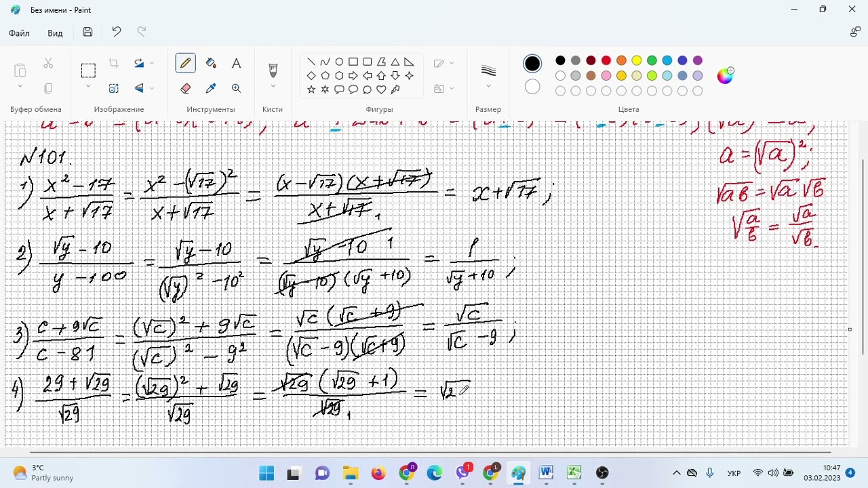This screenshot has height=488, width=868.
Task: Select the Eraser tool
Action: pyautogui.click(x=185, y=88)
